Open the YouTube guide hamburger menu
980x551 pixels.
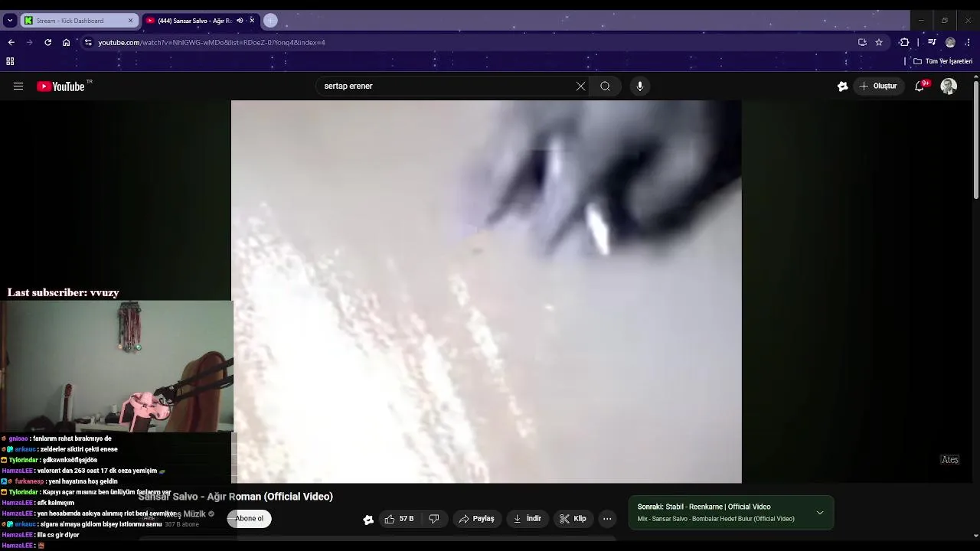(x=18, y=86)
